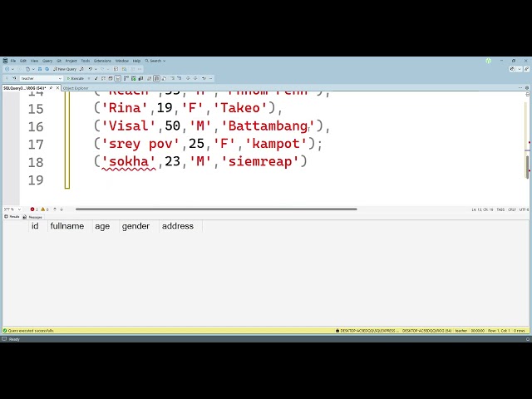Open the Help menu

click(x=136, y=61)
